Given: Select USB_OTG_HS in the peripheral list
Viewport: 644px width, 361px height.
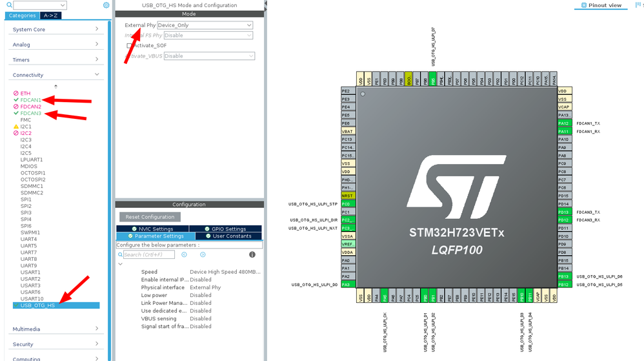Looking at the screenshot, I should tap(56, 305).
